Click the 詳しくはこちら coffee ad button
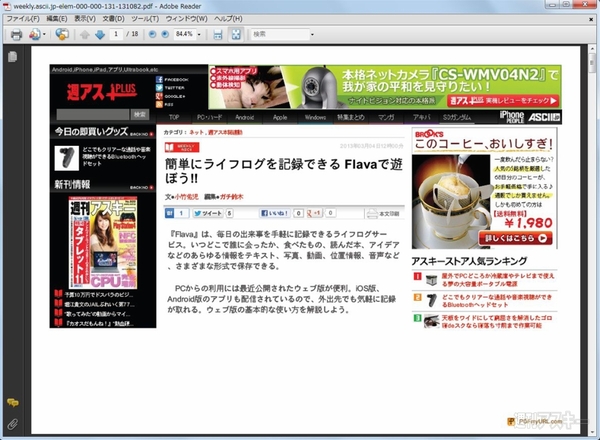 click(515, 238)
